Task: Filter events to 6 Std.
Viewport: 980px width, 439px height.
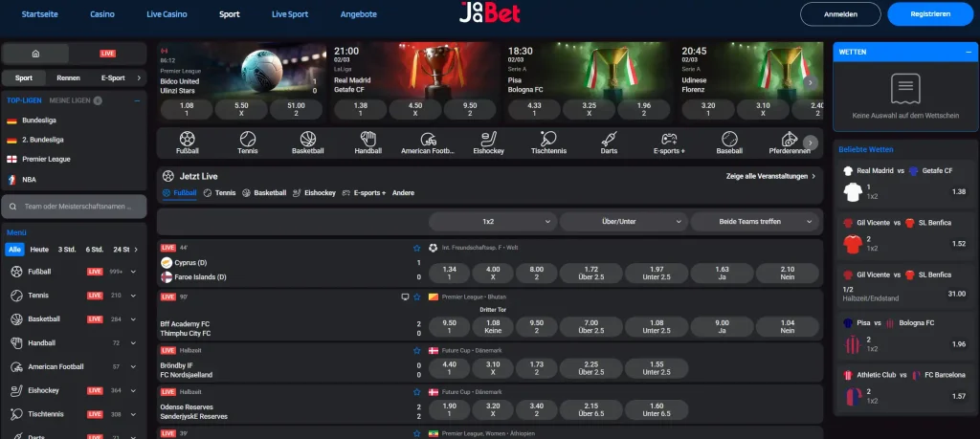Action: pos(95,250)
